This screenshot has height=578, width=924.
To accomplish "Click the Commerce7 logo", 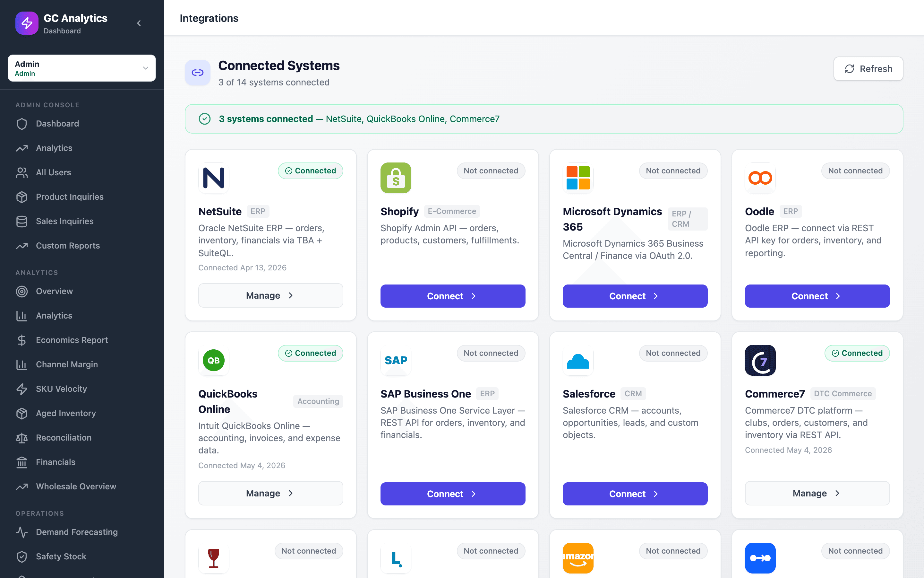I will pos(760,360).
